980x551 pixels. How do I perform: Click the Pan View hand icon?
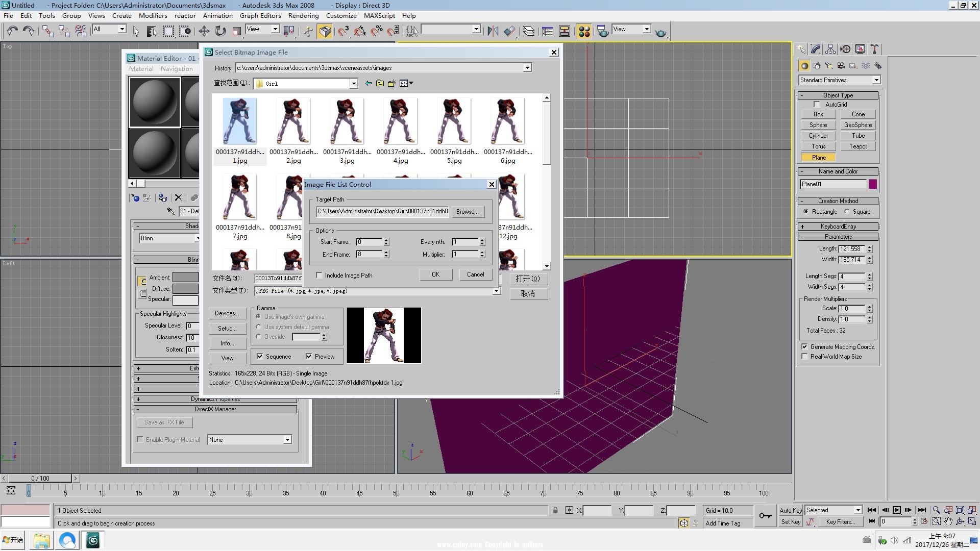click(x=948, y=521)
